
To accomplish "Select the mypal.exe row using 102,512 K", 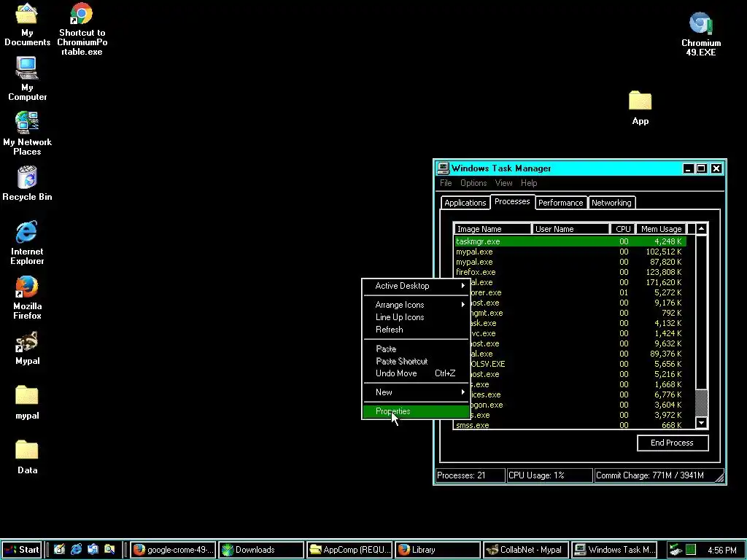I will coord(570,252).
